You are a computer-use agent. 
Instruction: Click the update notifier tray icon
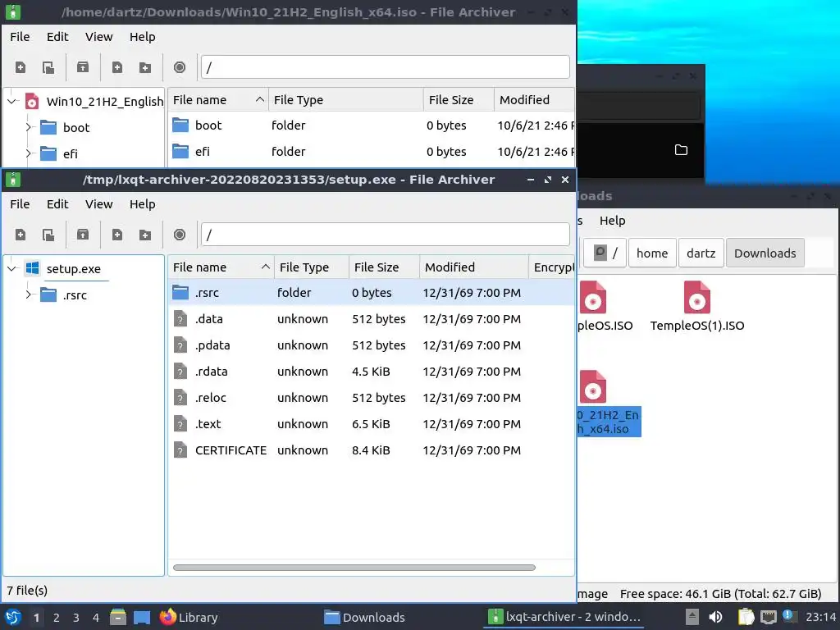coord(788,616)
